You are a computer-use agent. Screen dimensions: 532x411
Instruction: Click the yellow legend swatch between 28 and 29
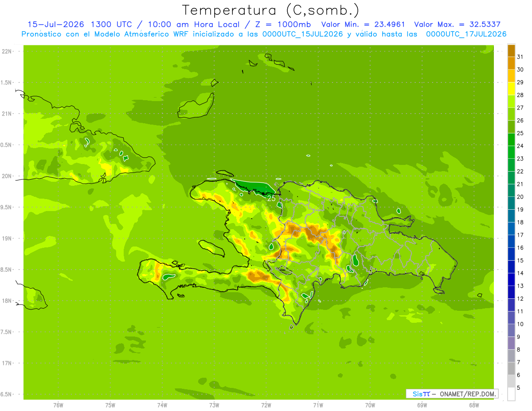coord(511,89)
